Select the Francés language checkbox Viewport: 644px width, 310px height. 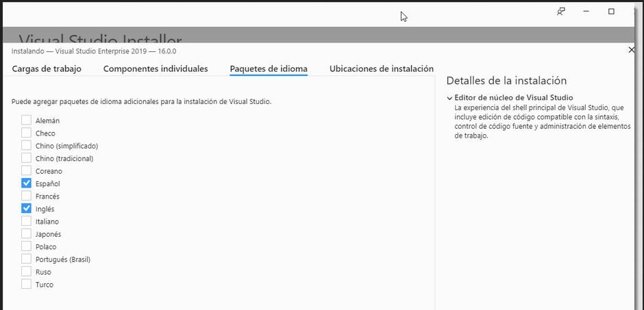26,196
